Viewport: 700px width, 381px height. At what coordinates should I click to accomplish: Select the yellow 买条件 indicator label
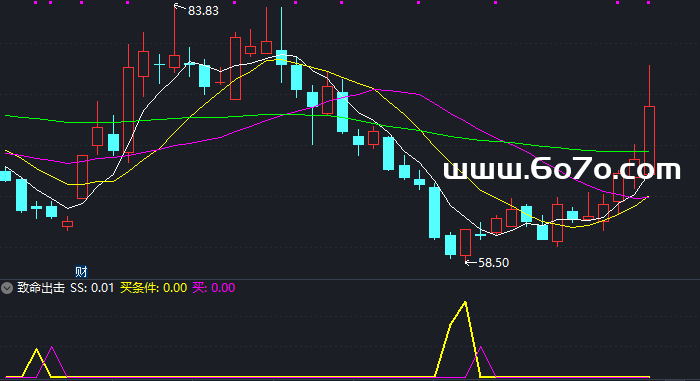point(139,288)
